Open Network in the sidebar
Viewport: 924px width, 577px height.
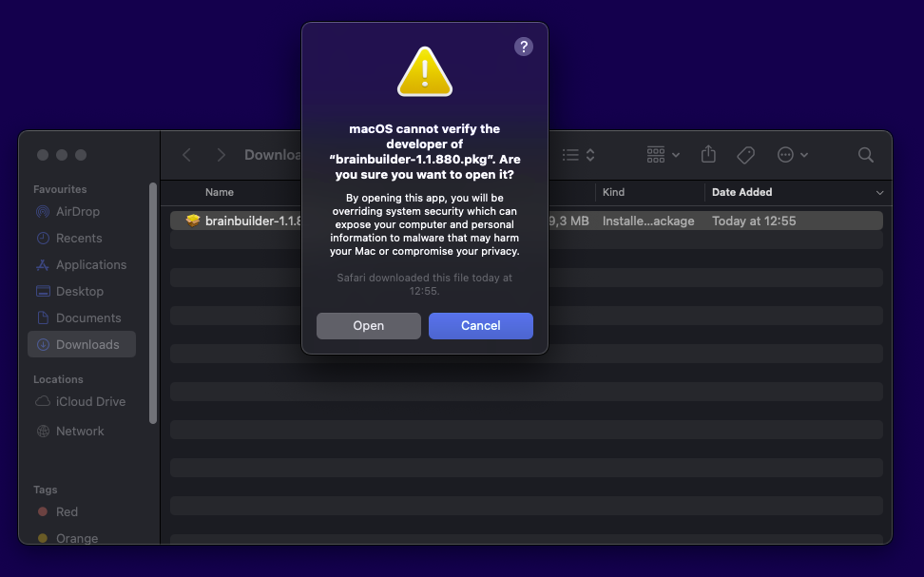[80, 431]
